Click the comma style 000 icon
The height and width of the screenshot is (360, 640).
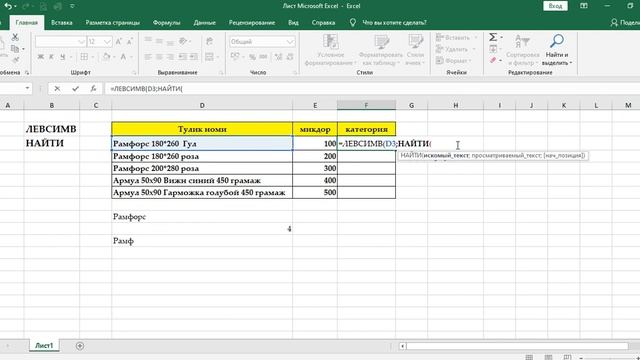click(264, 57)
